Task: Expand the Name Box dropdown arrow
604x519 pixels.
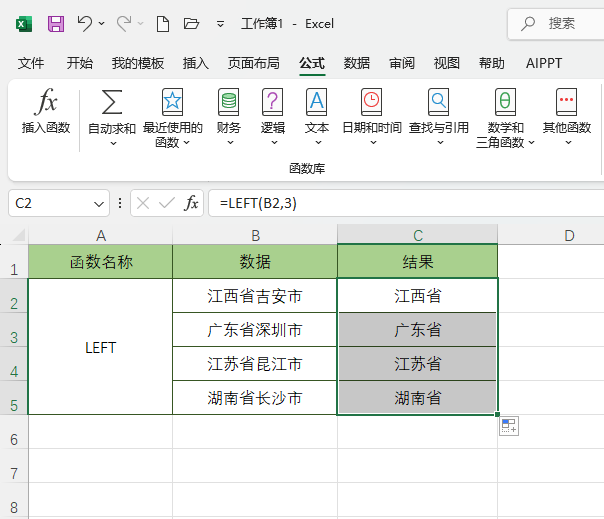Action: click(x=99, y=203)
